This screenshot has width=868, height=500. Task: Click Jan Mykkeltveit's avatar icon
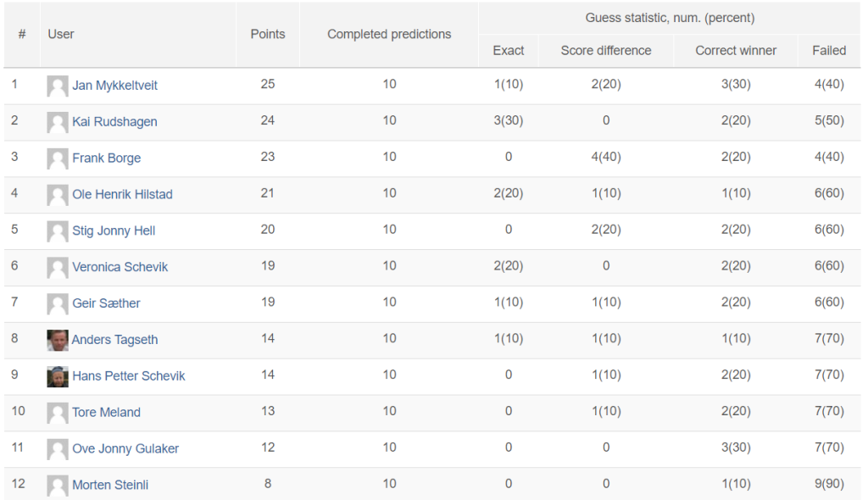tap(58, 86)
